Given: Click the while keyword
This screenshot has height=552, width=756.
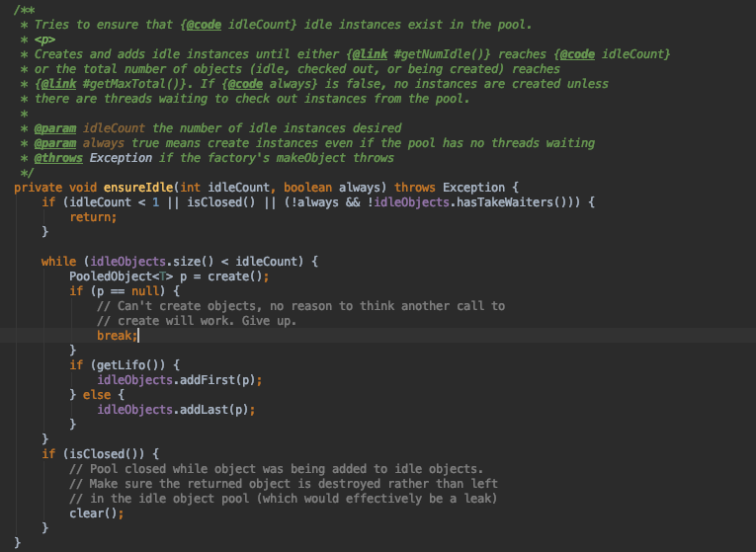Looking at the screenshot, I should pos(58,261).
